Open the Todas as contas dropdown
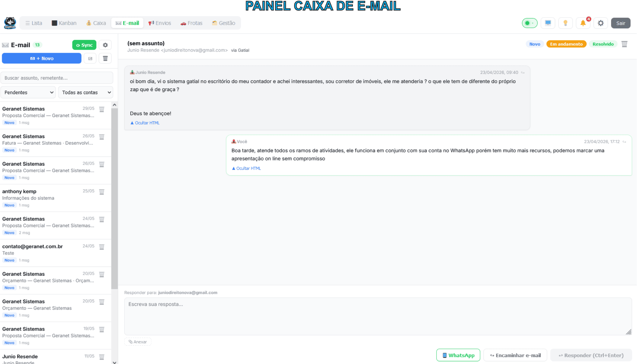 pos(86,92)
